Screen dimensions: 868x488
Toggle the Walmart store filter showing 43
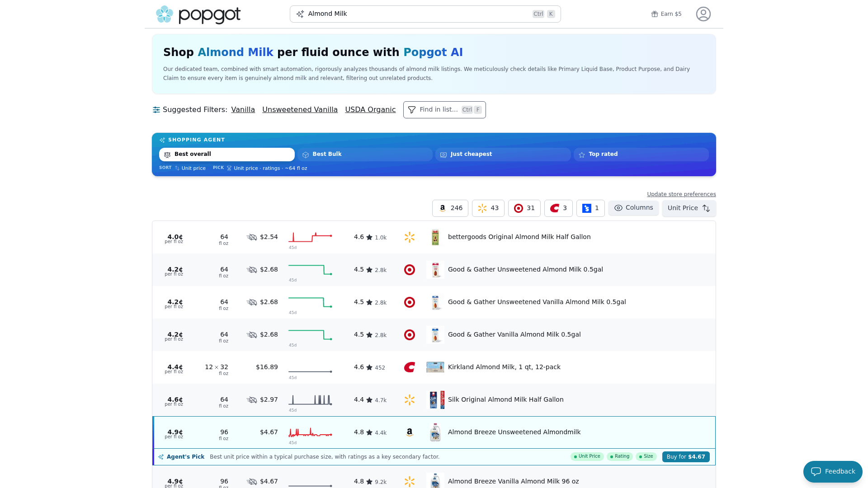pos(488,208)
